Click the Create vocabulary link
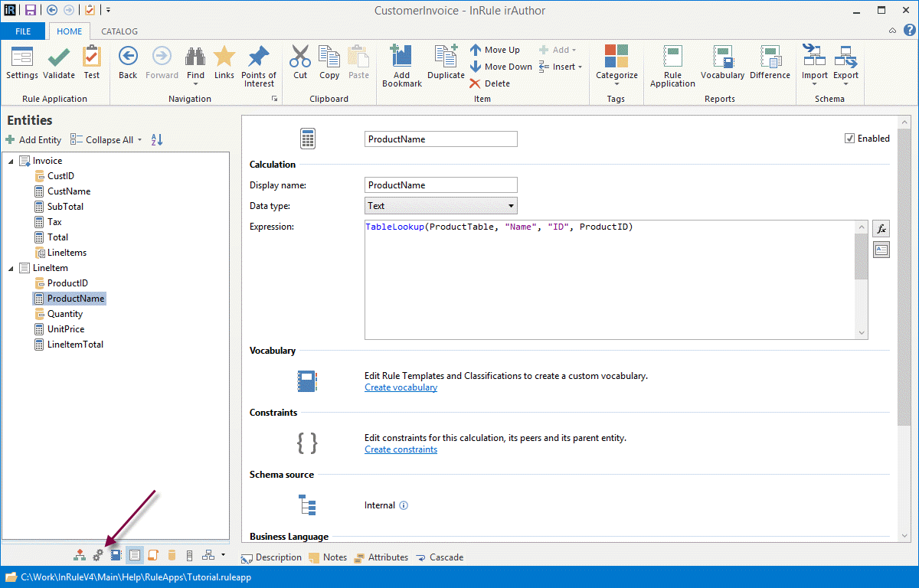Viewport: 919px width, 588px height. click(x=401, y=387)
